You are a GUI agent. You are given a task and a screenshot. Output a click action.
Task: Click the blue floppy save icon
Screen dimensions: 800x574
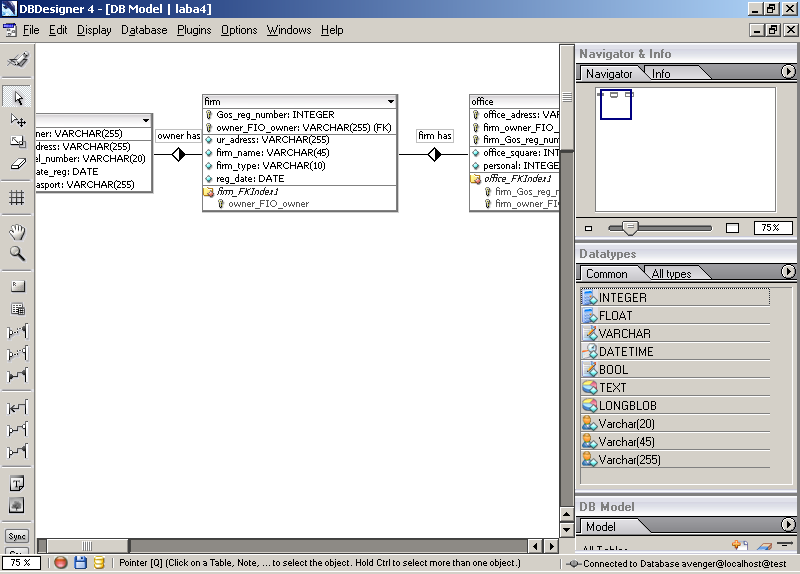pyautogui.click(x=80, y=563)
